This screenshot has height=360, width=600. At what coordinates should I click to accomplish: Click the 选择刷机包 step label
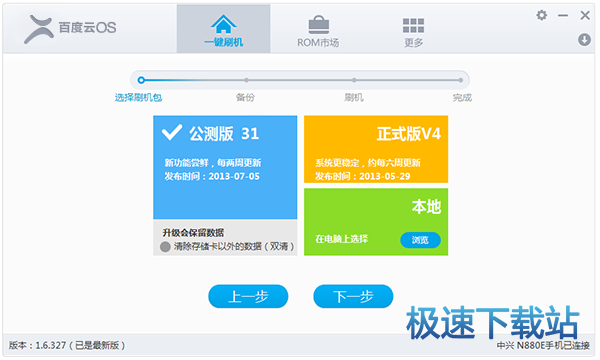tap(139, 98)
